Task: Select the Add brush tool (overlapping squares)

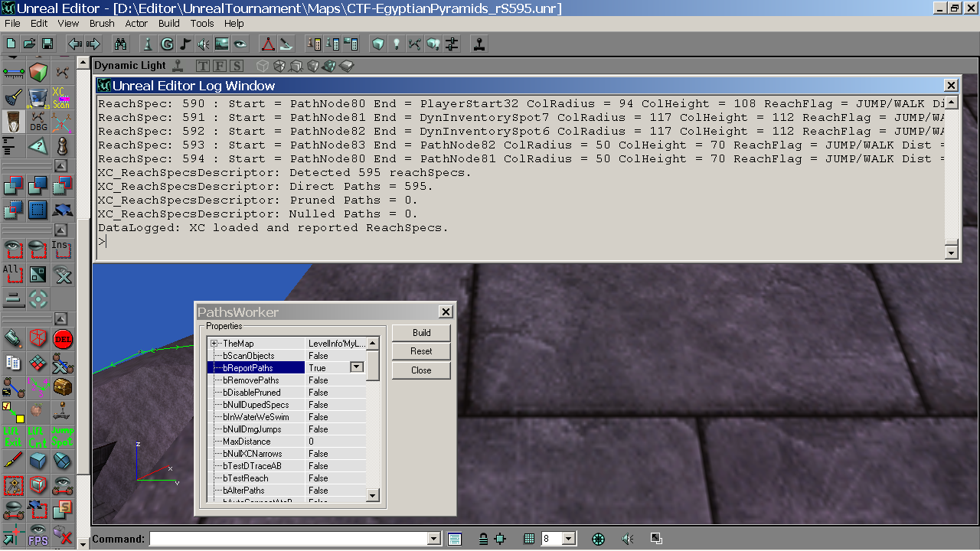Action: tap(14, 185)
